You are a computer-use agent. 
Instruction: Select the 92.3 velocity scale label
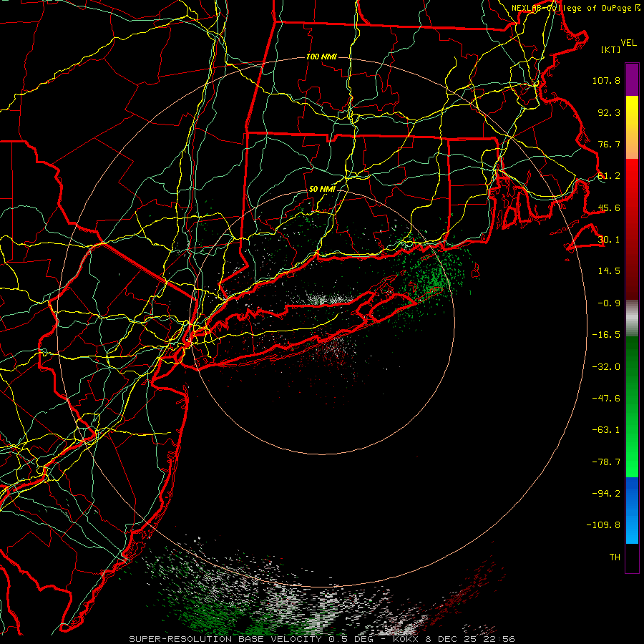pyautogui.click(x=609, y=112)
